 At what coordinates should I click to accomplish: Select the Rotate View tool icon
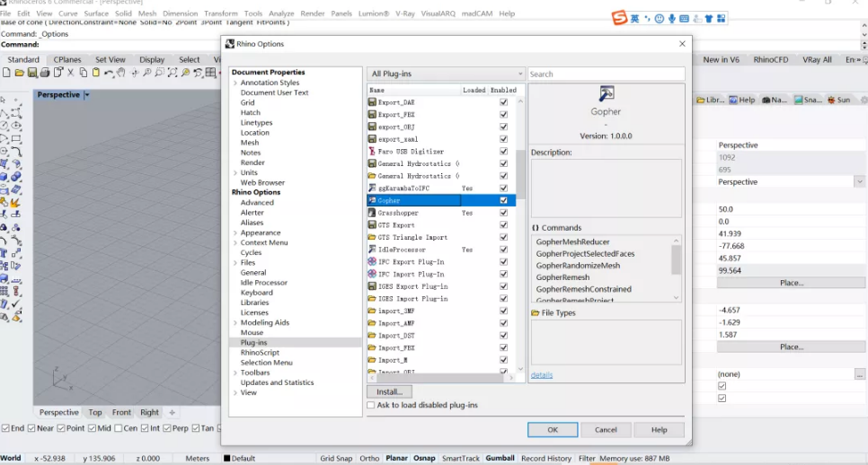[135, 73]
